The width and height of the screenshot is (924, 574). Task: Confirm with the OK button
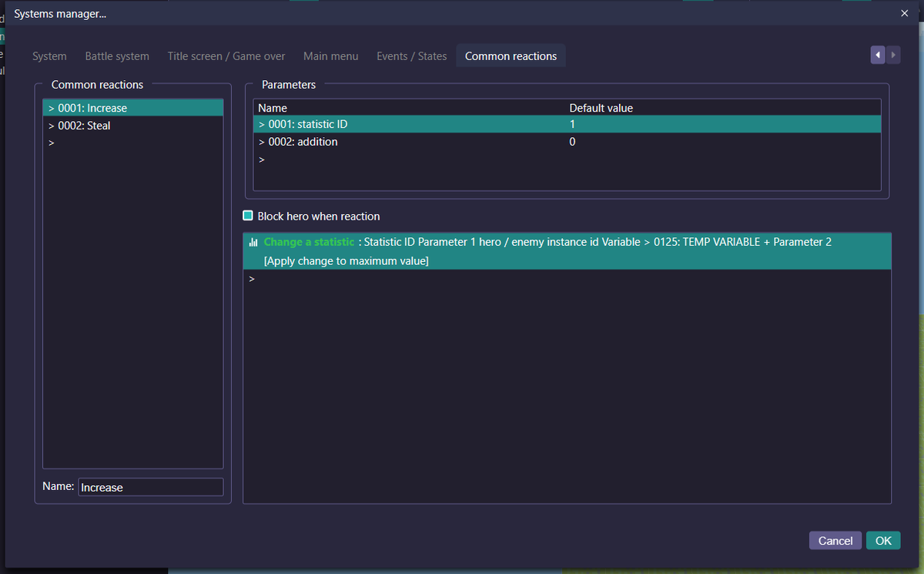pyautogui.click(x=883, y=541)
